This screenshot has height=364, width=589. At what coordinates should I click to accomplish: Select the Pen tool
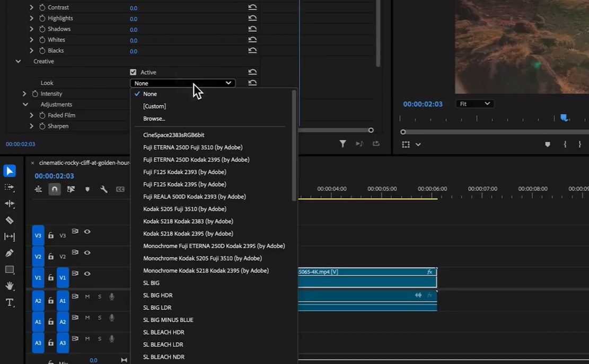(10, 253)
